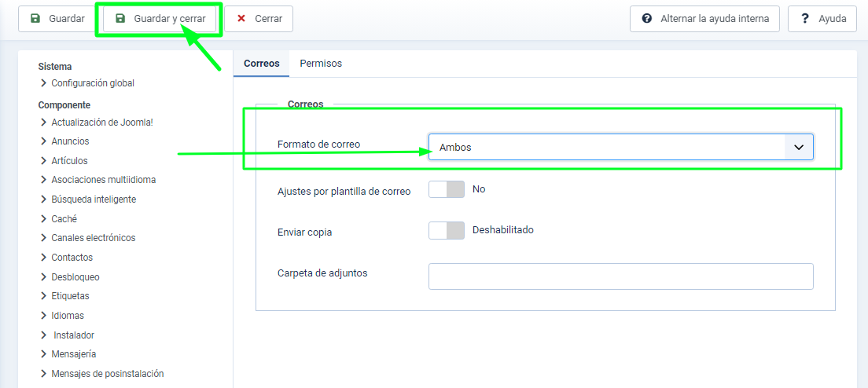Click the chevron icon beside Configuración global
The image size is (868, 388).
coord(43,83)
